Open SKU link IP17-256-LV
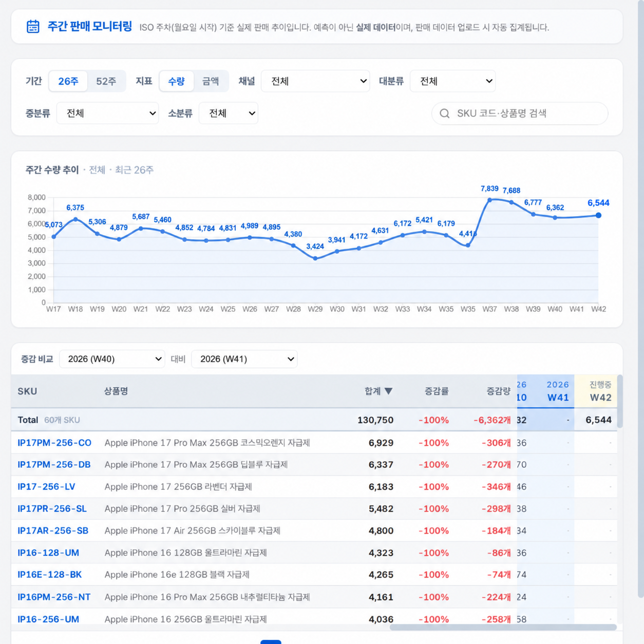The height and width of the screenshot is (644, 644). 46,487
